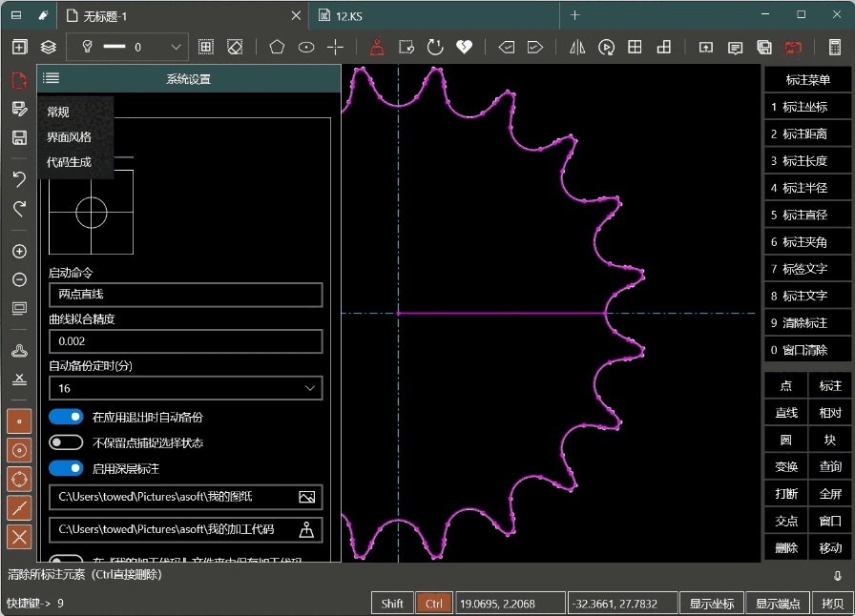This screenshot has height=616, width=855.
Task: Open the 系统设置 panel list menu icon
Action: pyautogui.click(x=52, y=79)
